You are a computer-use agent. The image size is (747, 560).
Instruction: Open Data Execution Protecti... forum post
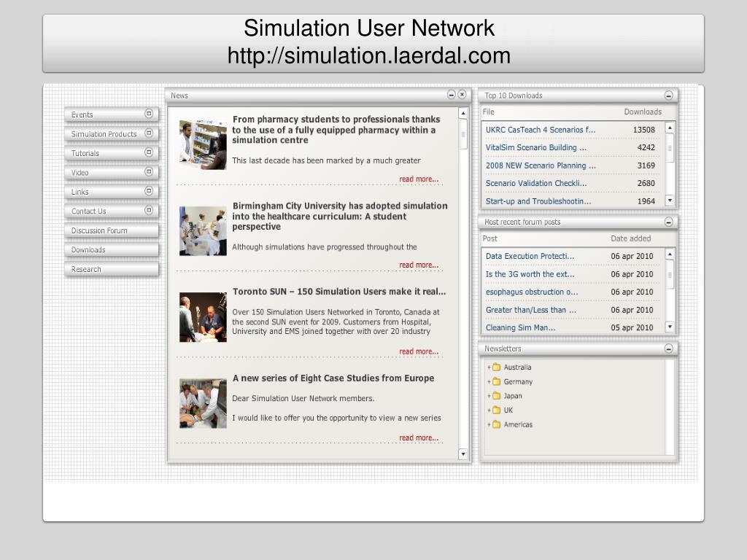[530, 256]
